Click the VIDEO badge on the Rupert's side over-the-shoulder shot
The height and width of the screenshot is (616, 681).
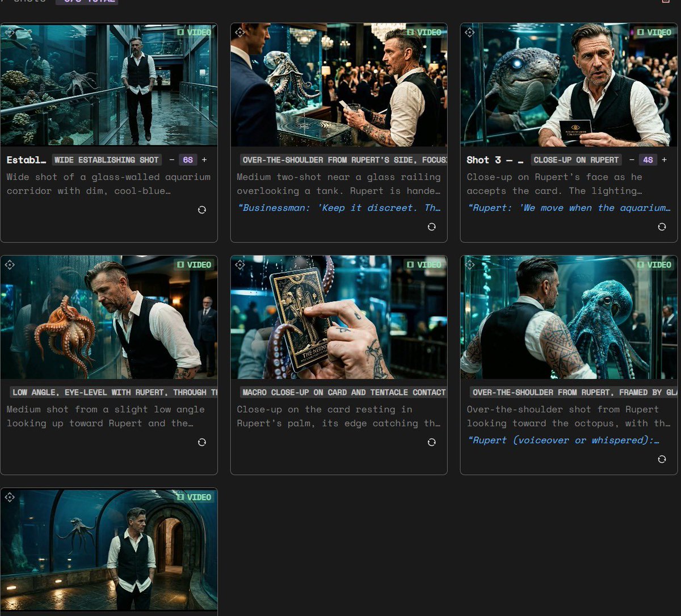[424, 32]
